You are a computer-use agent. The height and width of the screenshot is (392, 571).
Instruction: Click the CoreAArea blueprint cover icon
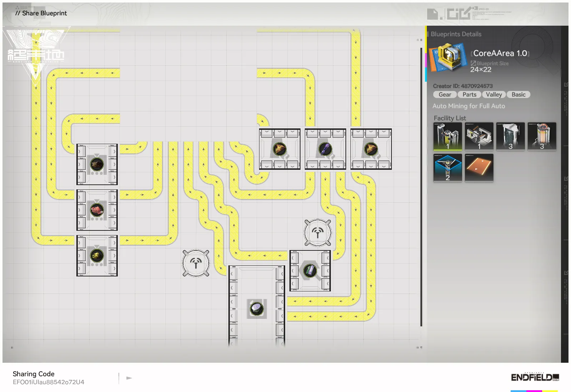448,57
